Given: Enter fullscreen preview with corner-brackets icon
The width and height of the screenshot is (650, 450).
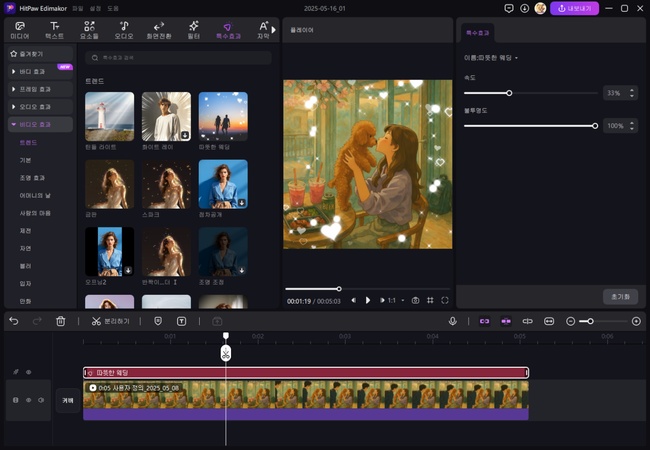Looking at the screenshot, I should [445, 300].
